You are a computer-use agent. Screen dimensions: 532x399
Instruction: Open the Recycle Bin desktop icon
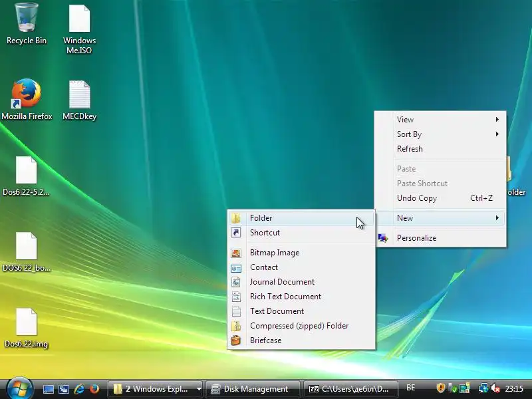point(27,24)
